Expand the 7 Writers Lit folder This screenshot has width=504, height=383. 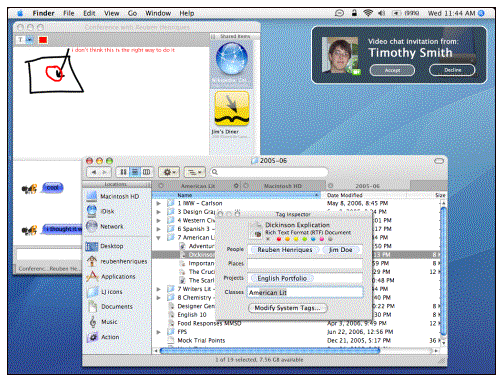pyautogui.click(x=159, y=289)
